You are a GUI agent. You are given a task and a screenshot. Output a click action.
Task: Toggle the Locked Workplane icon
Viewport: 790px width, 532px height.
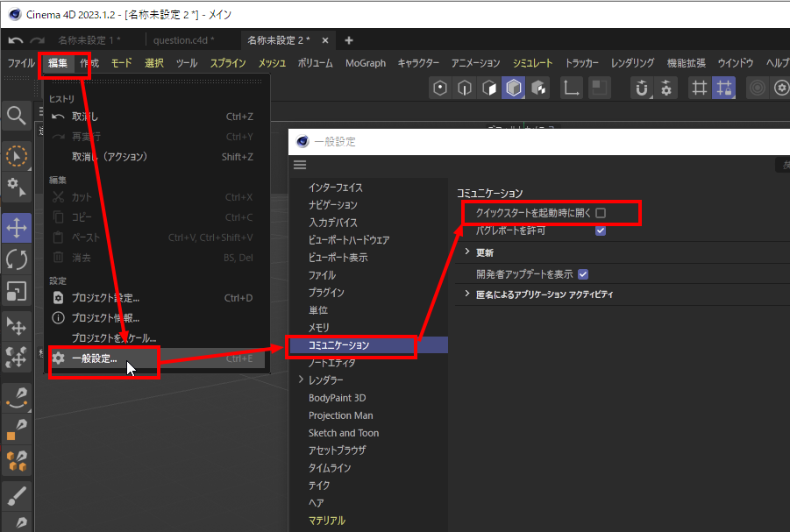[x=724, y=89]
